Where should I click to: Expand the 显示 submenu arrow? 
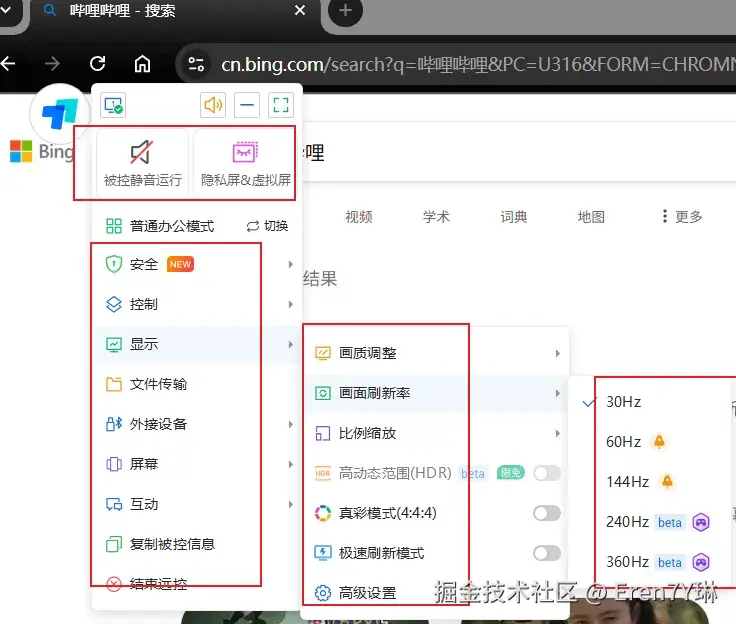point(291,344)
